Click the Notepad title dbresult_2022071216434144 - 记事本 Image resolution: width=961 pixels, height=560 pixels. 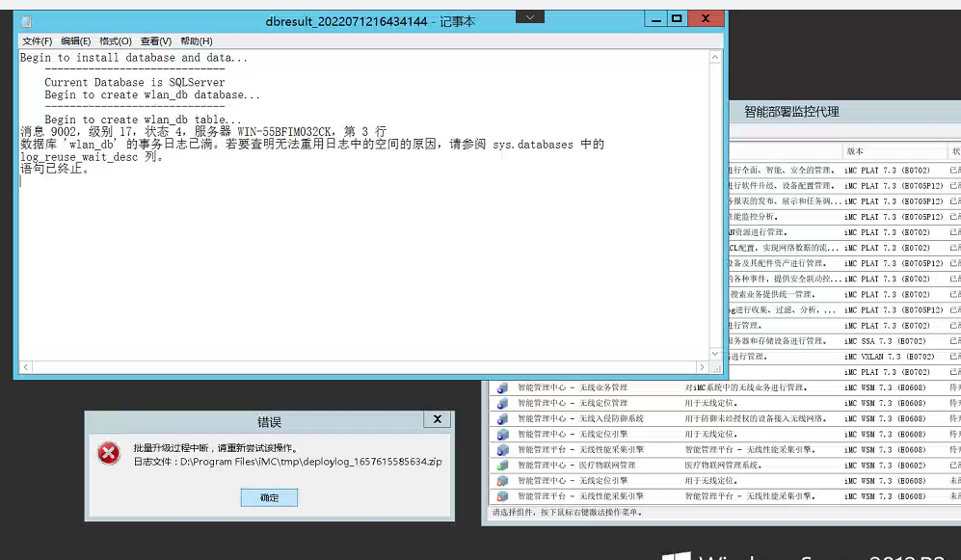pos(370,21)
